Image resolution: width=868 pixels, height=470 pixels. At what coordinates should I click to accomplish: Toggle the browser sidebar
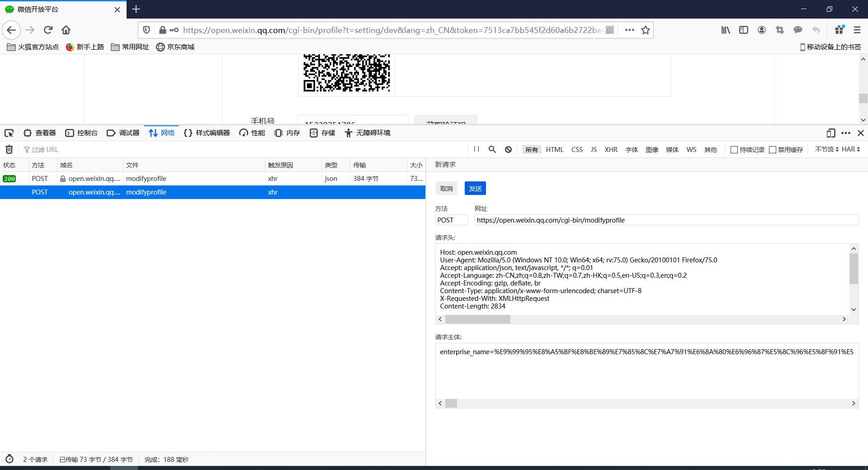tap(744, 30)
